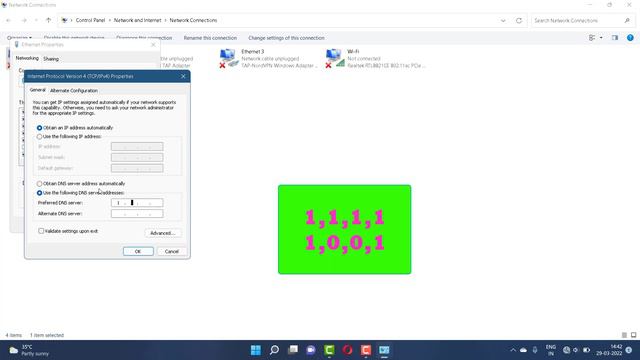640x360 pixels.
Task: Open the weather widget on taskbar
Action: click(29, 350)
